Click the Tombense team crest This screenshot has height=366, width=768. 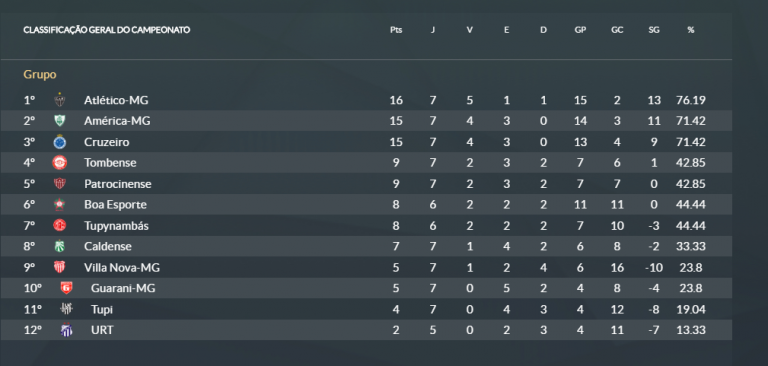point(60,162)
